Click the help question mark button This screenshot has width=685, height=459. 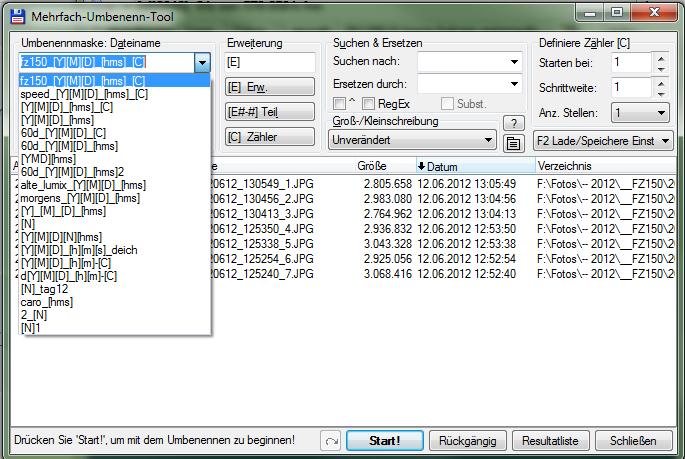[512, 123]
